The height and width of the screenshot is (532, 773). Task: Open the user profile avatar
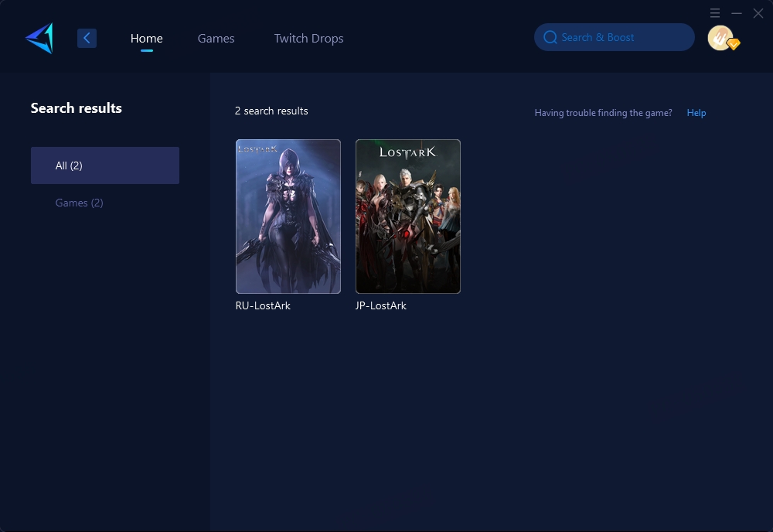tap(720, 38)
